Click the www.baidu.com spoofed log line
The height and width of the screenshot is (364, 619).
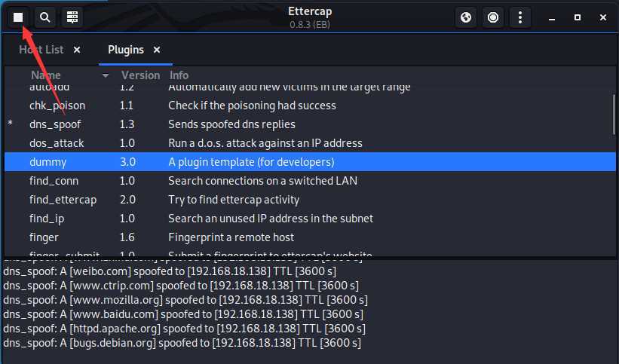point(183,314)
